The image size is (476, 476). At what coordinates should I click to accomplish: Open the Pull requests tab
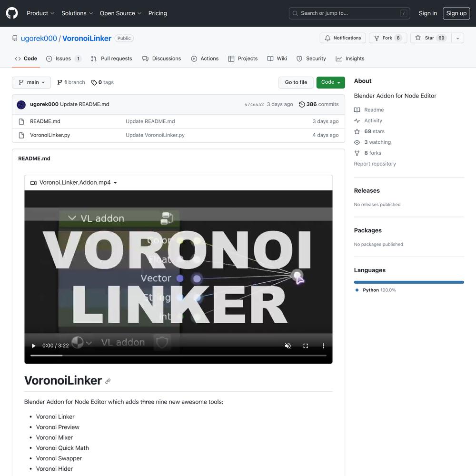point(111,59)
